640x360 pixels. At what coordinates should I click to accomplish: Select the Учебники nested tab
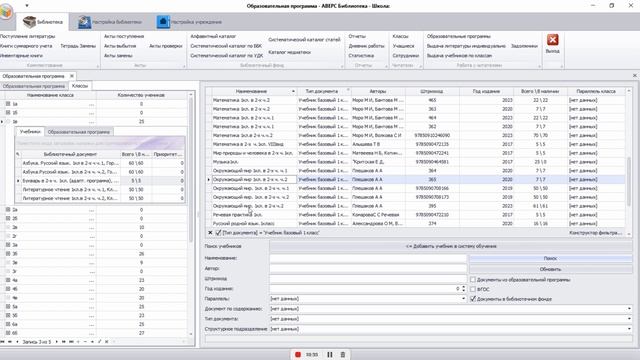30,132
